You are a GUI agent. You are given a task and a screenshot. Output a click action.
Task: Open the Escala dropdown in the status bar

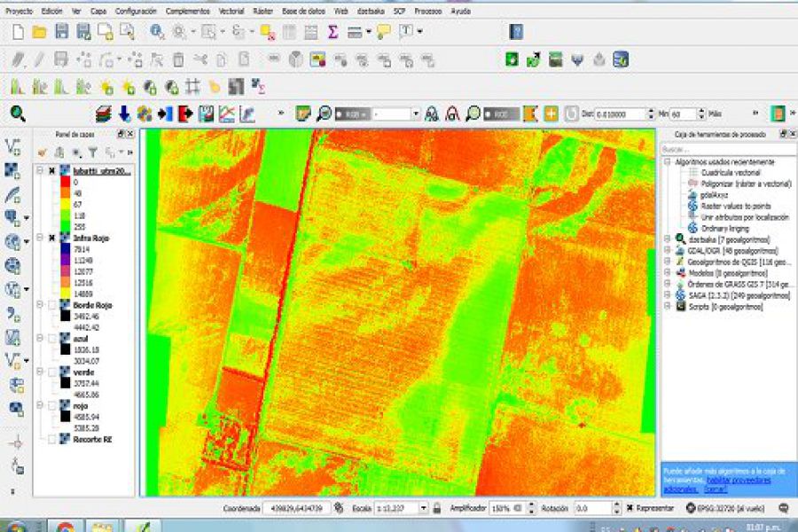tap(423, 508)
